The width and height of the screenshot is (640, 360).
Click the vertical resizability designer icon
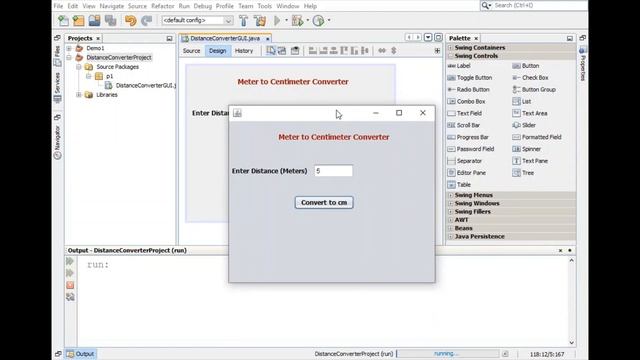(x=393, y=51)
